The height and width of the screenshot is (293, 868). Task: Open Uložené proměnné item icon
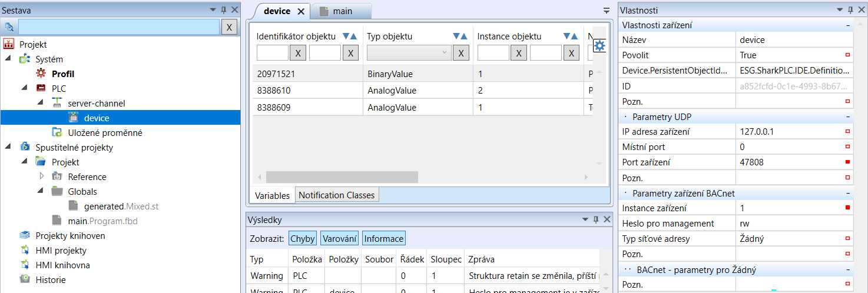click(57, 133)
